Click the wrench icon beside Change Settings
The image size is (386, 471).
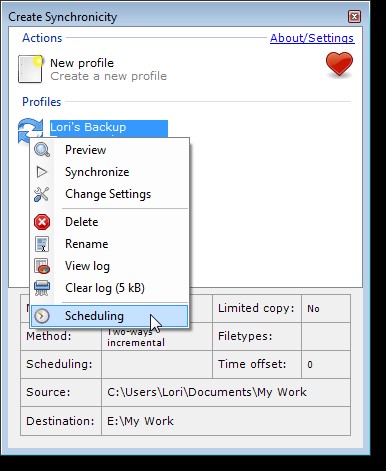(x=42, y=194)
